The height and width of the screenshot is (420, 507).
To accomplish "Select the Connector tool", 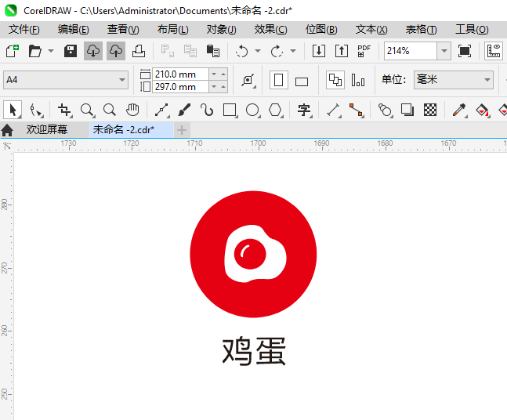I will pyautogui.click(x=356, y=110).
